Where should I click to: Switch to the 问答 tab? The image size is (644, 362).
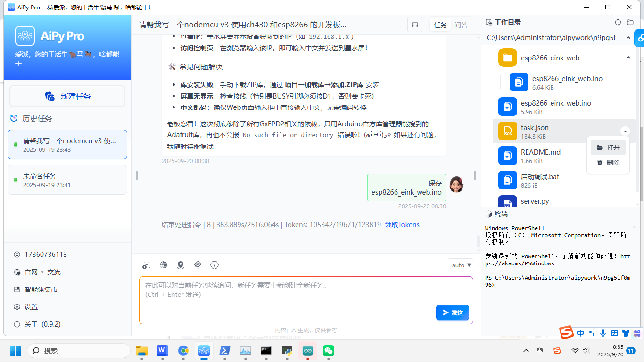click(461, 25)
